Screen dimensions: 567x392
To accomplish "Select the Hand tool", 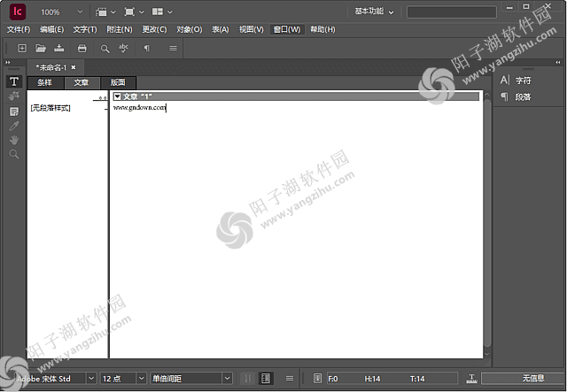I will point(14,140).
